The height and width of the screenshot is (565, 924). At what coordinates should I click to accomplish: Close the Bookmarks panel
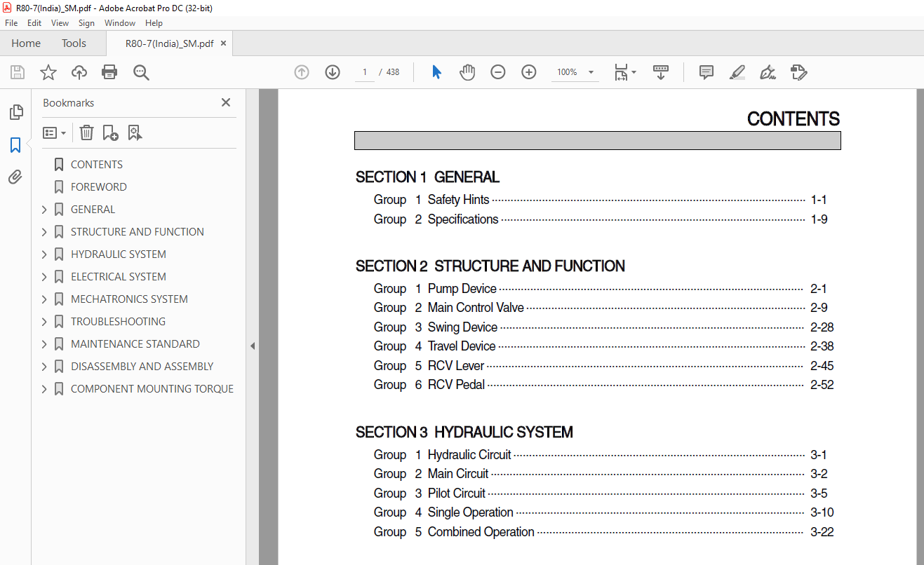click(226, 102)
